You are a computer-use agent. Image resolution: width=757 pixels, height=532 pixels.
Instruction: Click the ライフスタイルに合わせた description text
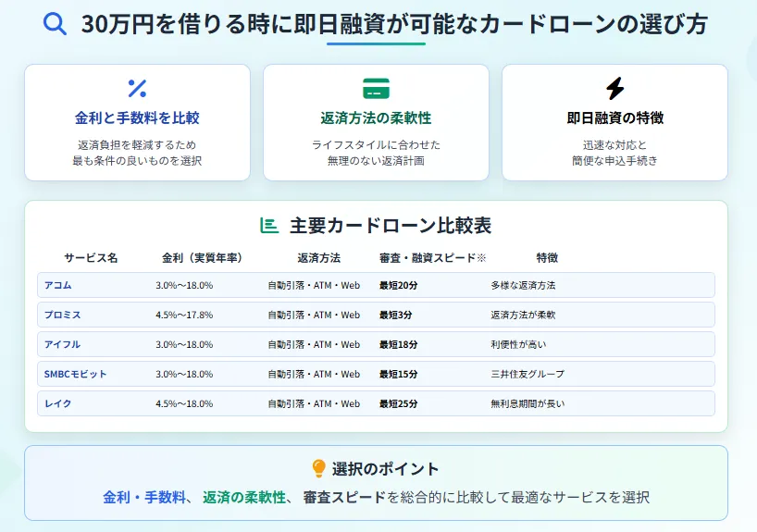pyautogui.click(x=376, y=145)
